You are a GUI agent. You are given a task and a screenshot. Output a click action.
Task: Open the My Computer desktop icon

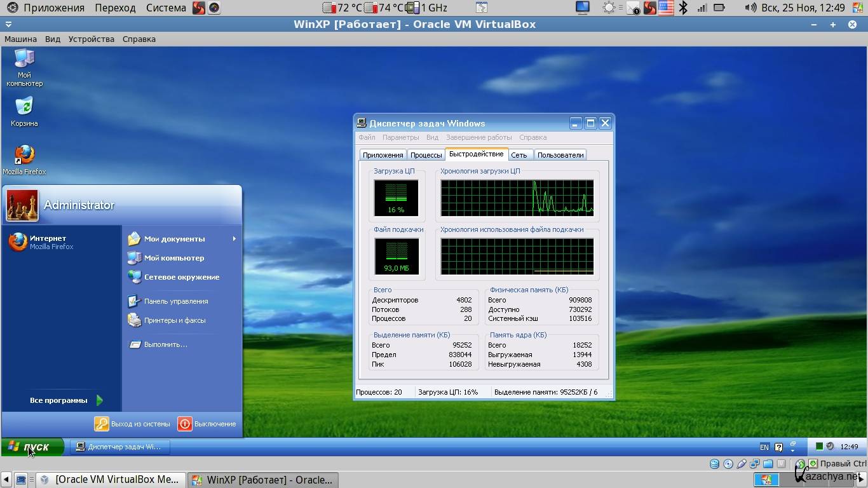point(24,68)
